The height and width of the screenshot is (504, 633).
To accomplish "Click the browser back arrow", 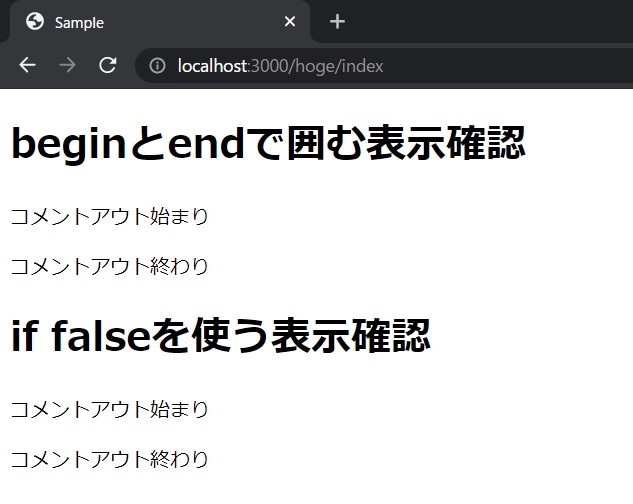I will [27, 65].
